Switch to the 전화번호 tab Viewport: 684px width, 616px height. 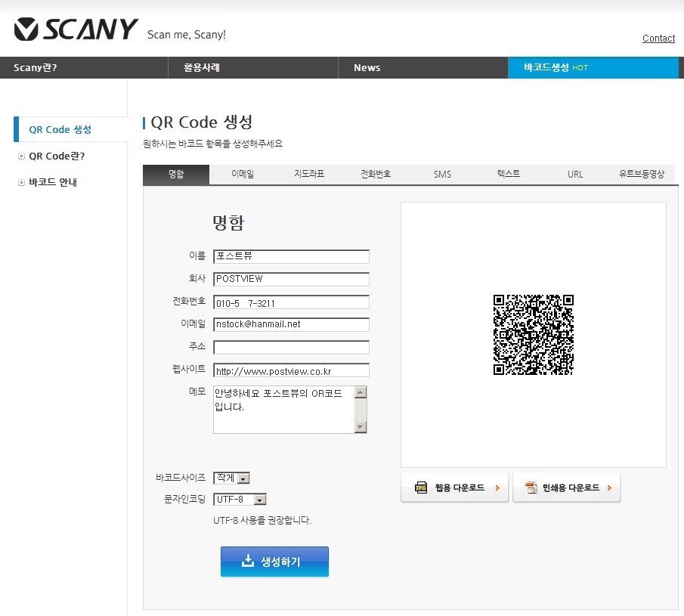click(376, 175)
